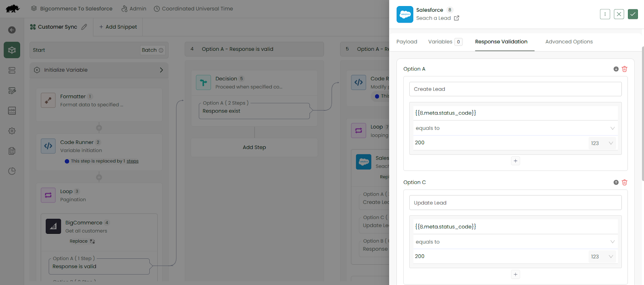The width and height of the screenshot is (644, 285).
Task: Click the Add Snippet button
Action: pos(118,27)
